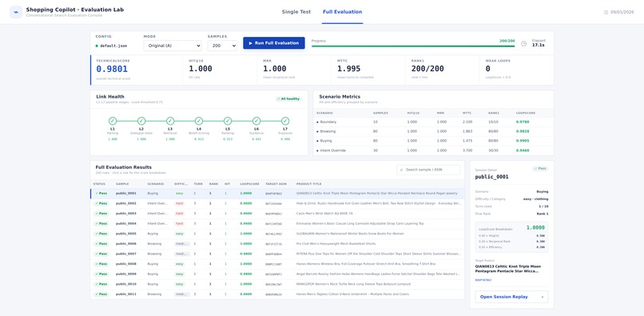The height and width of the screenshot is (316, 644).
Task: Click the Product Title column header
Action: [309, 184]
